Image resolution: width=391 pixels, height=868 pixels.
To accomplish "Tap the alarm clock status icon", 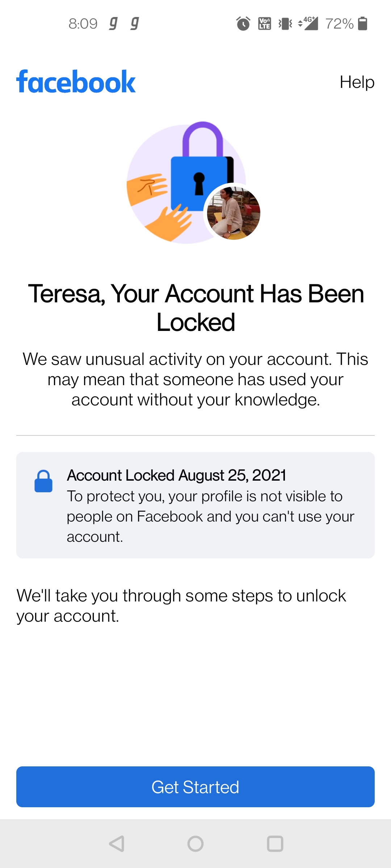I will [243, 24].
